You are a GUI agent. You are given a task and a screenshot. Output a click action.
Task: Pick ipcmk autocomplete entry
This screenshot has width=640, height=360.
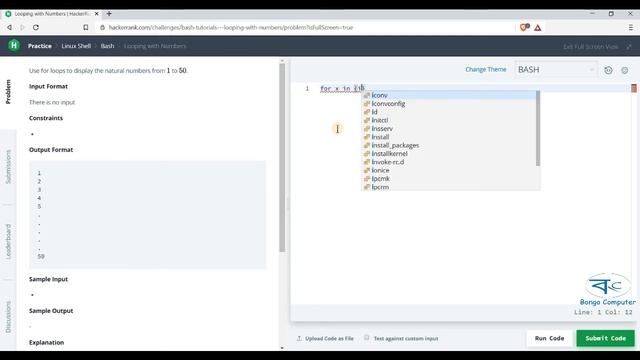click(x=450, y=178)
